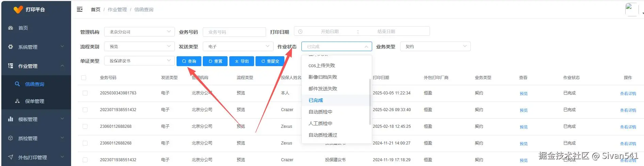
Task: Click 预览 link for 2024-11-21 row
Action: coord(524,144)
